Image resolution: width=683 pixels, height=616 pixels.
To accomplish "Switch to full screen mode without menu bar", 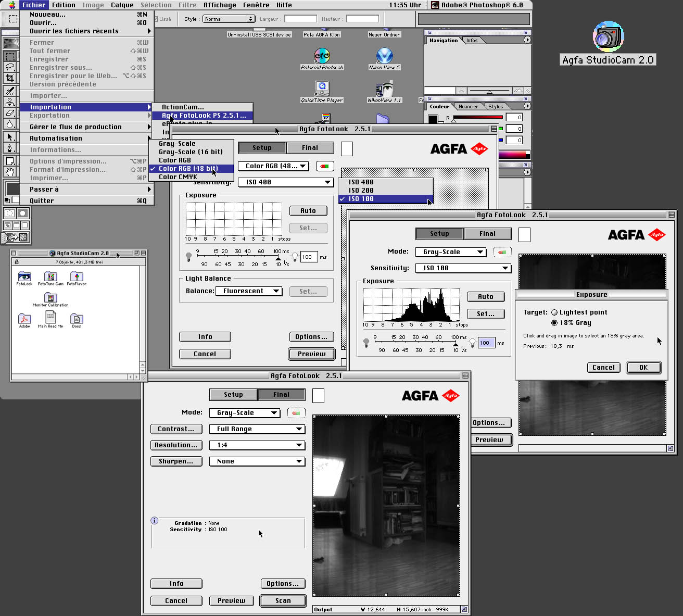I will [24, 225].
